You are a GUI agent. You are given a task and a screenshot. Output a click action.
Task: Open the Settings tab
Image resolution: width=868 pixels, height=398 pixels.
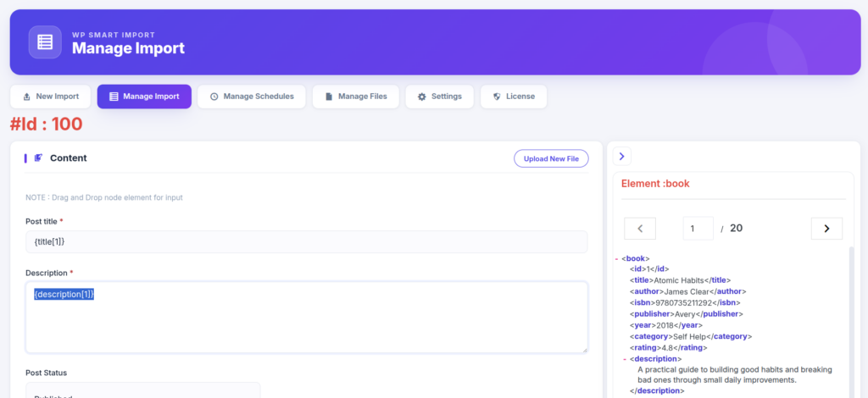click(x=440, y=97)
